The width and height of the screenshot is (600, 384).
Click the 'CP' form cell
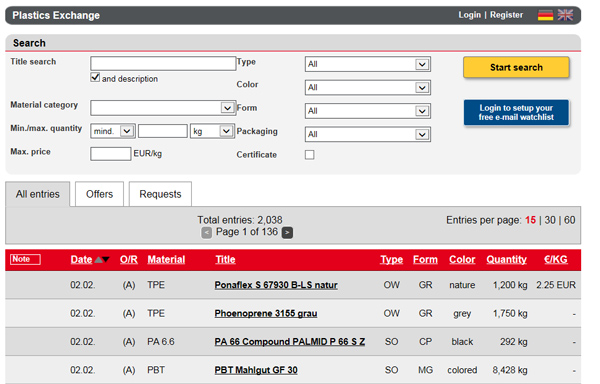point(426,342)
